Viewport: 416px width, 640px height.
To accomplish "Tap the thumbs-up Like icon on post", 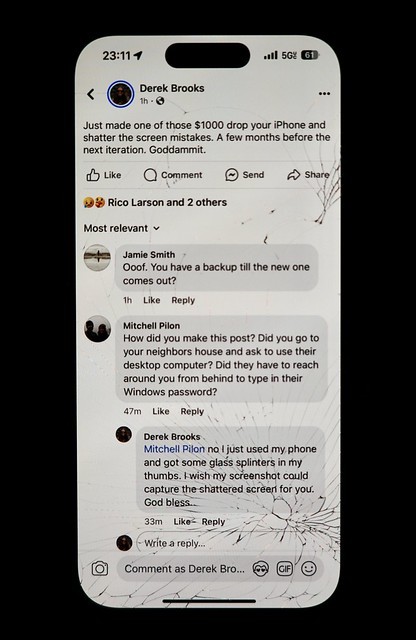I will [x=93, y=175].
